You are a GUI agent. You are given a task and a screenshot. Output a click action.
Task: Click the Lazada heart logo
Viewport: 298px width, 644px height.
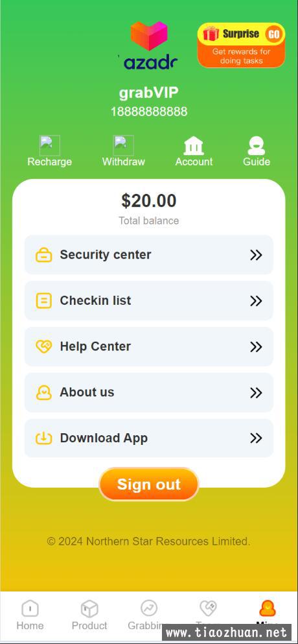pyautogui.click(x=149, y=36)
